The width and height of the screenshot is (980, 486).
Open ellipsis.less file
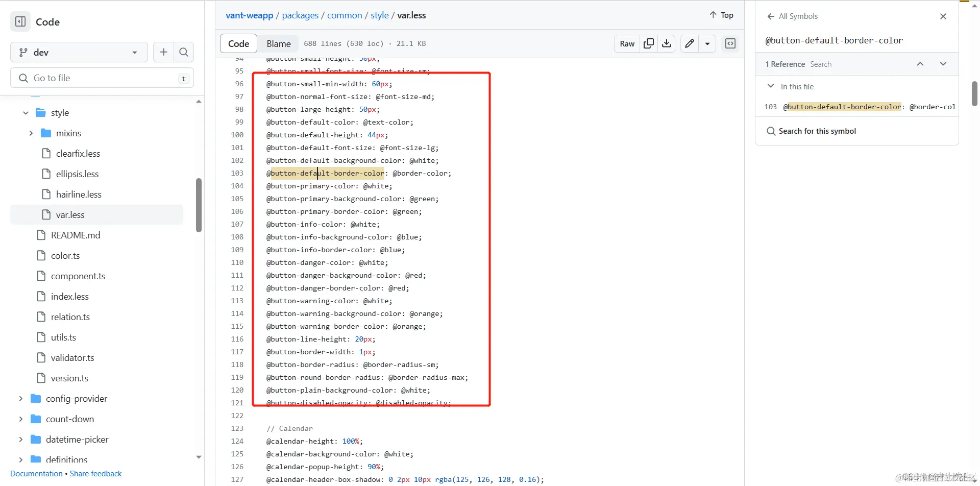[77, 174]
